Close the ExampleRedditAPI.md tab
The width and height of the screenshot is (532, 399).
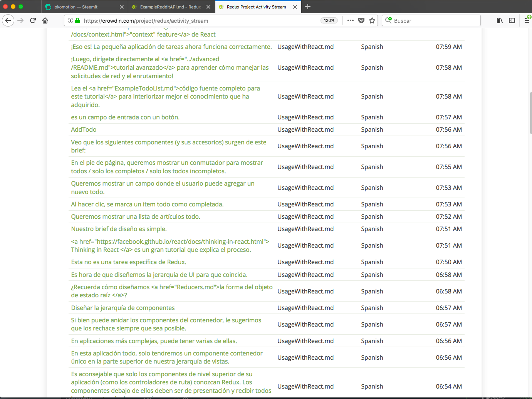208,7
